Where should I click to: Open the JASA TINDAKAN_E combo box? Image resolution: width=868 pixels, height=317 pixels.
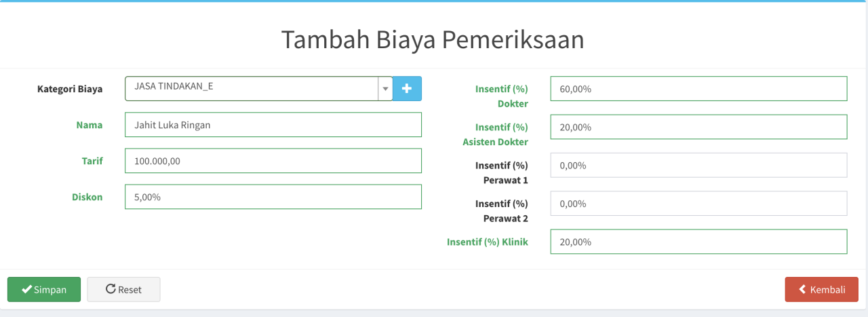[259, 88]
